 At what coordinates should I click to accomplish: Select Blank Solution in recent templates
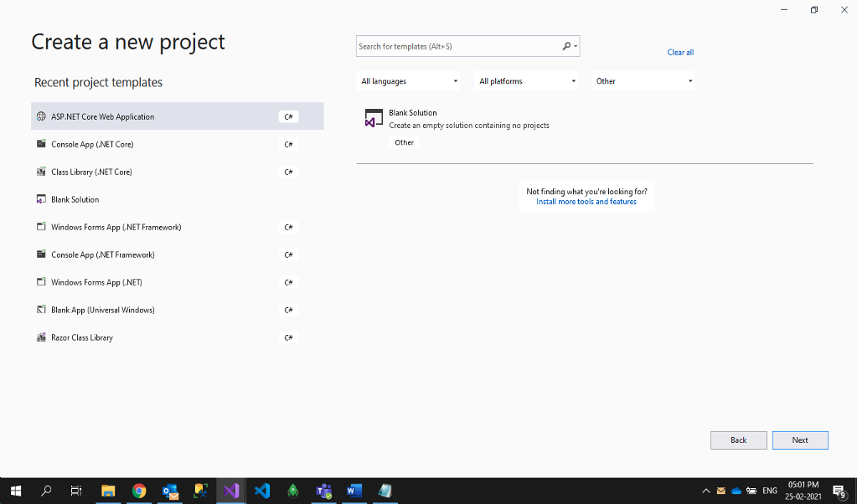75,199
